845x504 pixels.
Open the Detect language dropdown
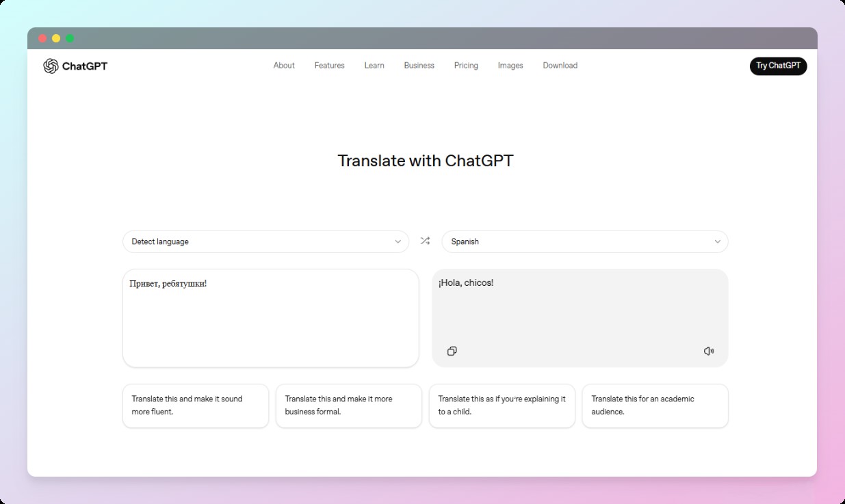tap(265, 241)
